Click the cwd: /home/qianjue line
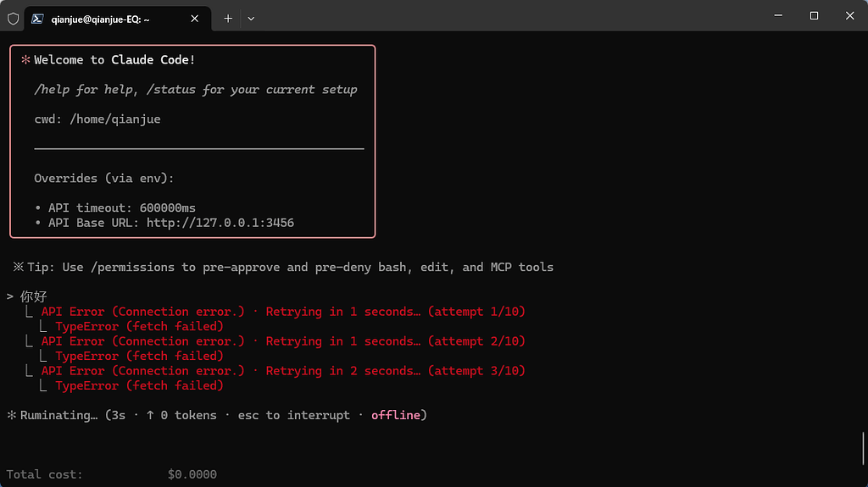The height and width of the screenshot is (487, 868). pos(97,119)
